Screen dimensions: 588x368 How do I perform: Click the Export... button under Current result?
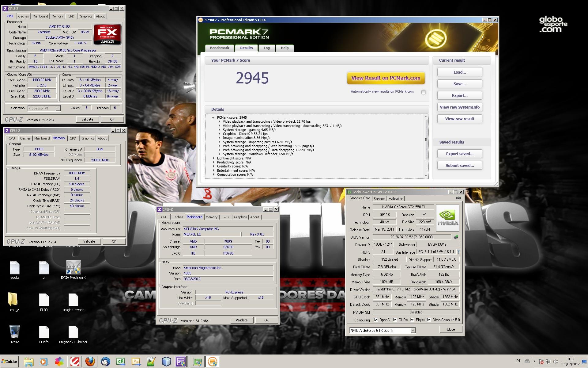[x=460, y=95]
